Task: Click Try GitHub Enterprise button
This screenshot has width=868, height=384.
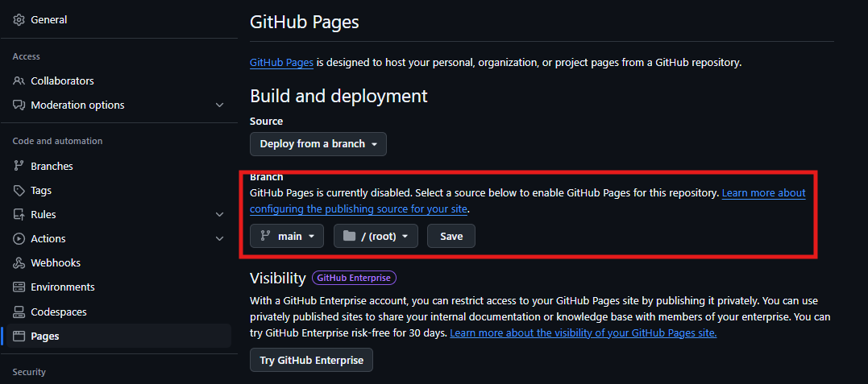Action: [312, 360]
